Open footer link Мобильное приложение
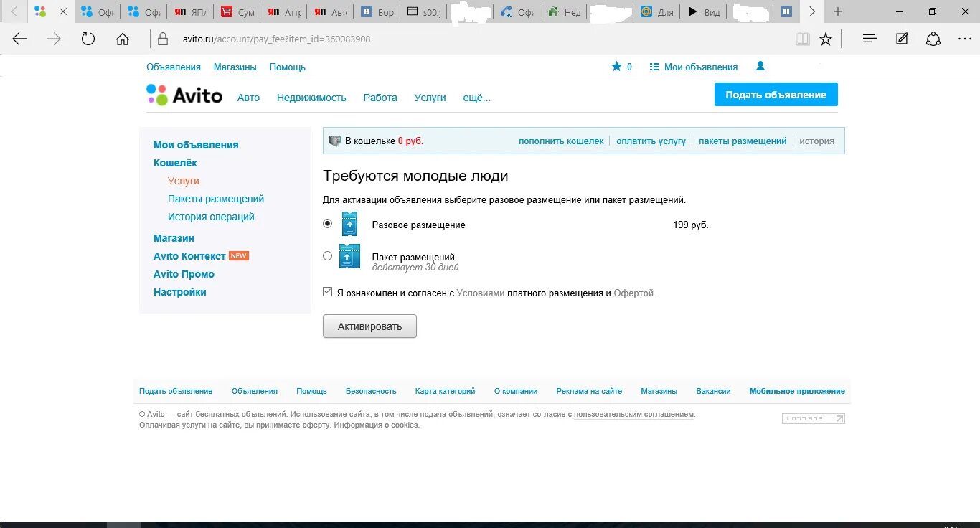 pos(797,391)
